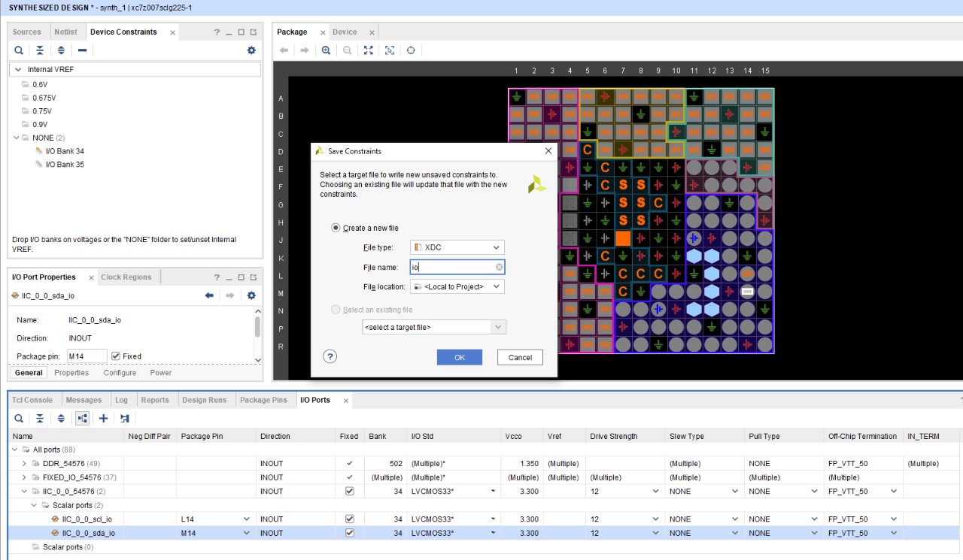Open the File type XDC dropdown
The image size is (963, 560).
click(x=457, y=247)
